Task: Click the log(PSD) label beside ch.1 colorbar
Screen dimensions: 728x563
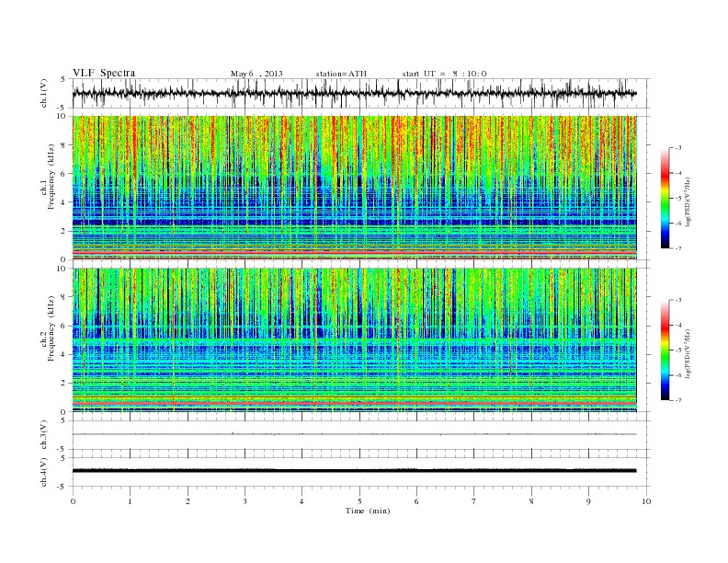Action: (x=688, y=201)
